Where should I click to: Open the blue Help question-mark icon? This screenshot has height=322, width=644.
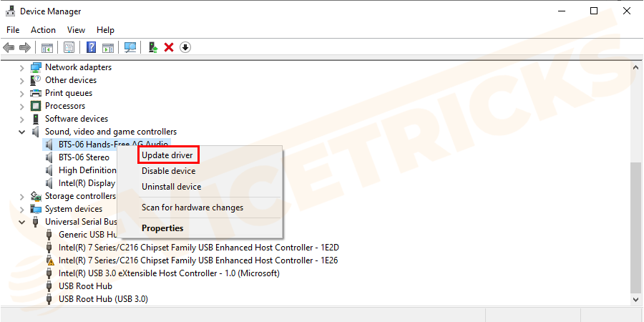coord(91,48)
